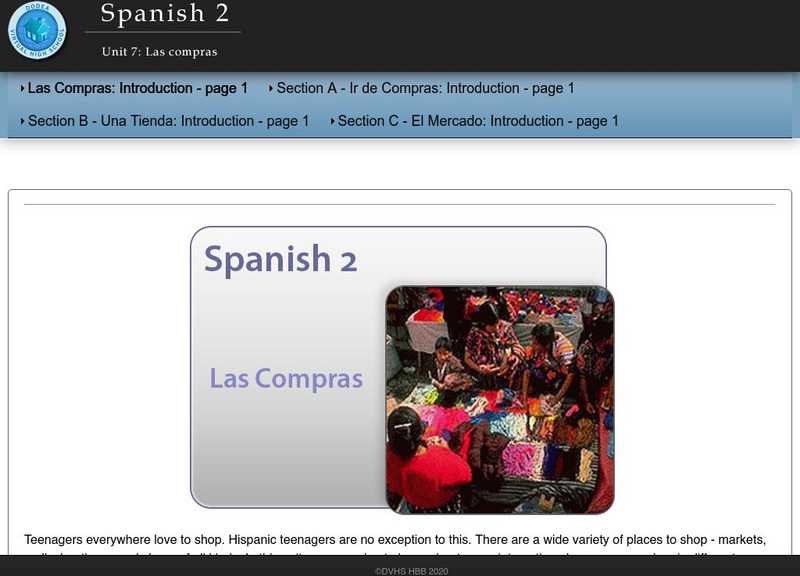Image resolution: width=800 pixels, height=576 pixels.
Task: Click the ©DVHS HBB 2020 footer text
Action: (x=411, y=571)
